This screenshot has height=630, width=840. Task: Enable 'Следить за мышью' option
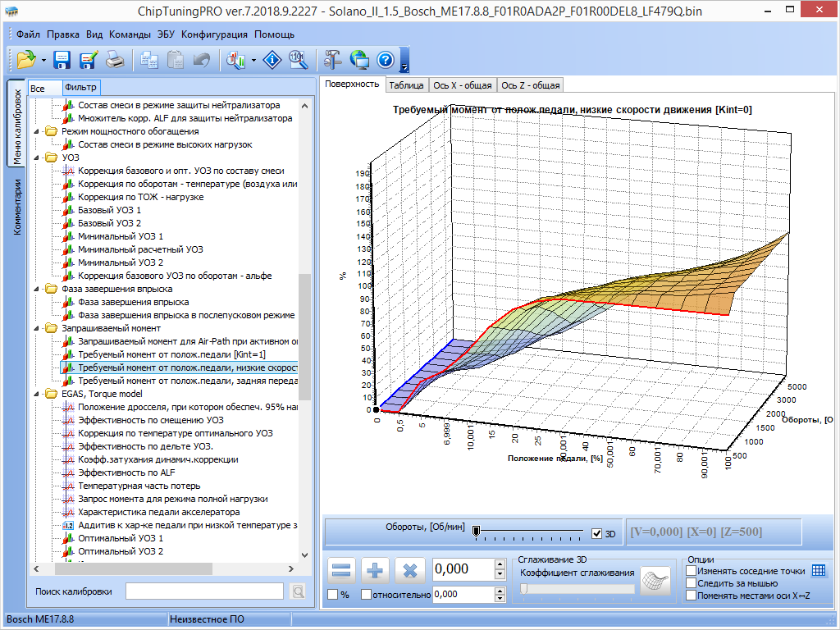(x=692, y=583)
